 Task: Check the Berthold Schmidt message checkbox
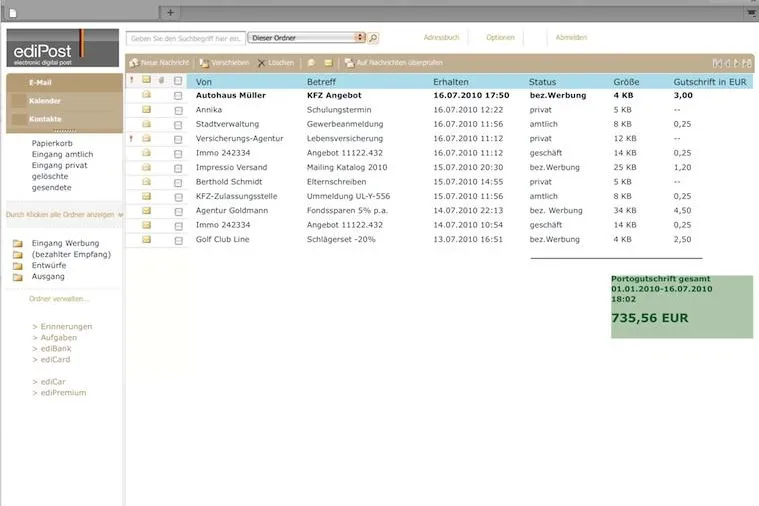pos(178,183)
